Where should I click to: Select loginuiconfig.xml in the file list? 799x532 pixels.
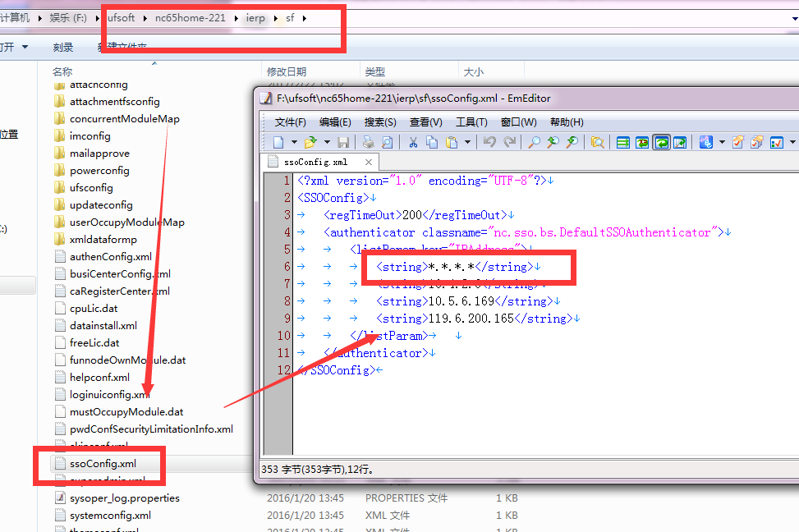click(x=109, y=394)
